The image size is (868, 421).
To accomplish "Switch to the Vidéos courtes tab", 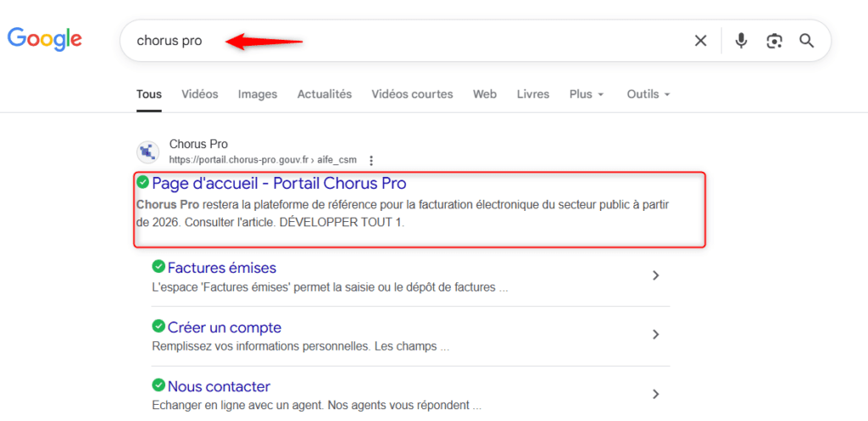I will (412, 95).
